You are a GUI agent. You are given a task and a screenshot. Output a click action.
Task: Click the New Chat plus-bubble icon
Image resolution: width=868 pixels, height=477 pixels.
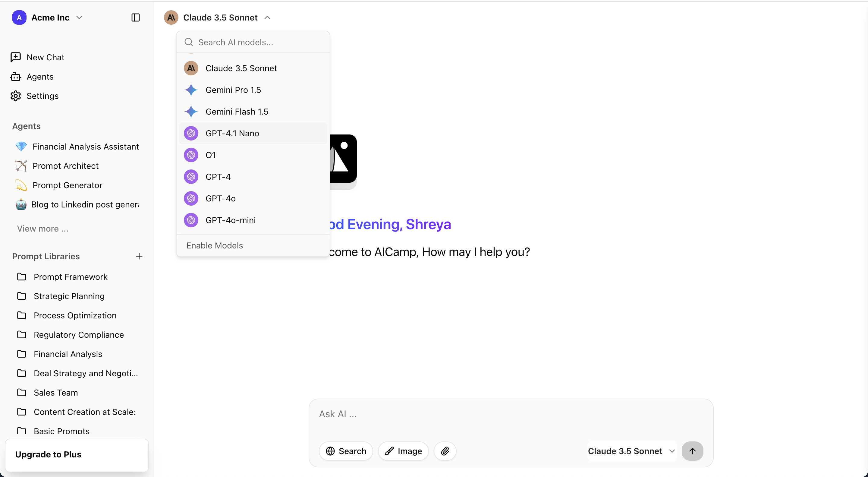15,57
